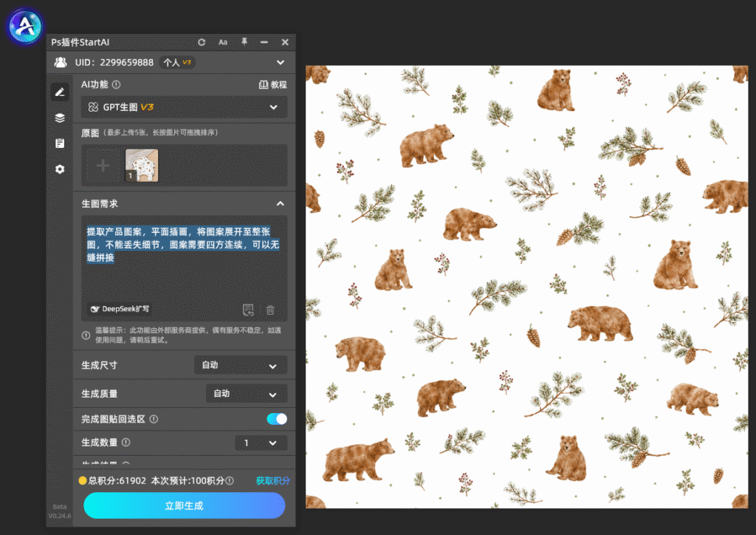The height and width of the screenshot is (535, 756).
Task: Show AI功能 info tooltip icon
Action: click(x=116, y=84)
